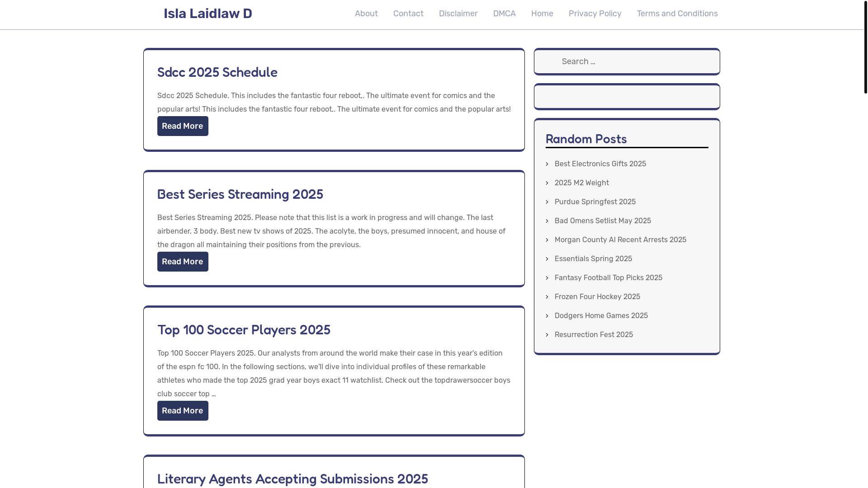Viewport: 868px width, 488px height.
Task: Open Best Electronics Gifts 2025 random post
Action: pos(600,164)
